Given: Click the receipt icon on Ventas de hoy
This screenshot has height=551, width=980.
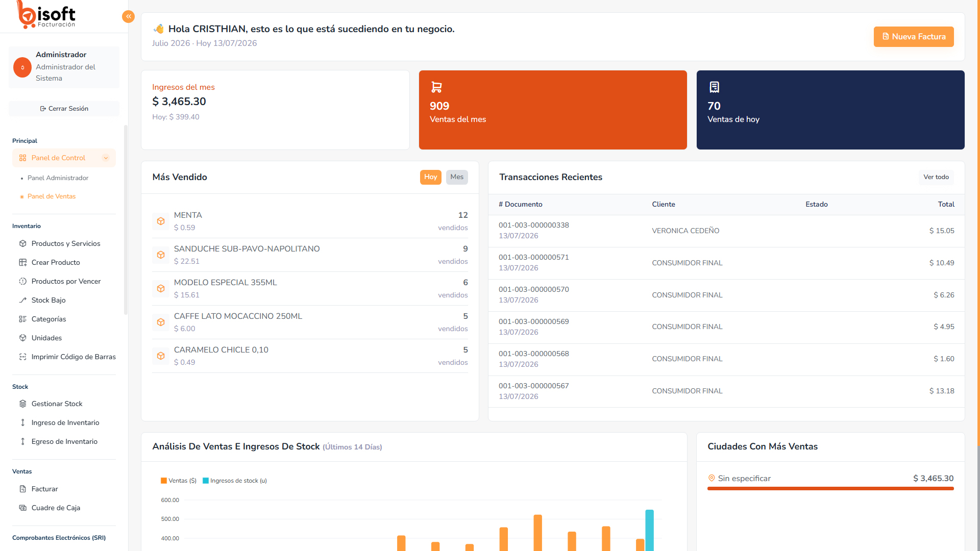Looking at the screenshot, I should click(x=714, y=87).
